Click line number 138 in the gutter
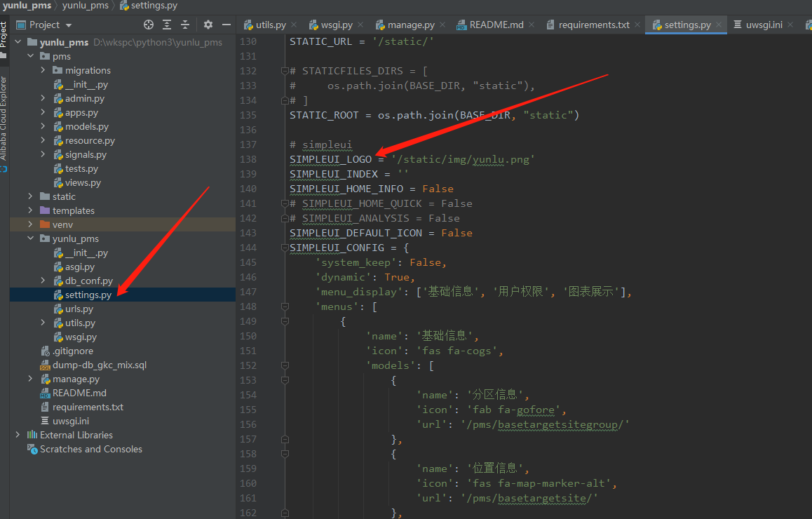The height and width of the screenshot is (519, 812). [x=248, y=159]
